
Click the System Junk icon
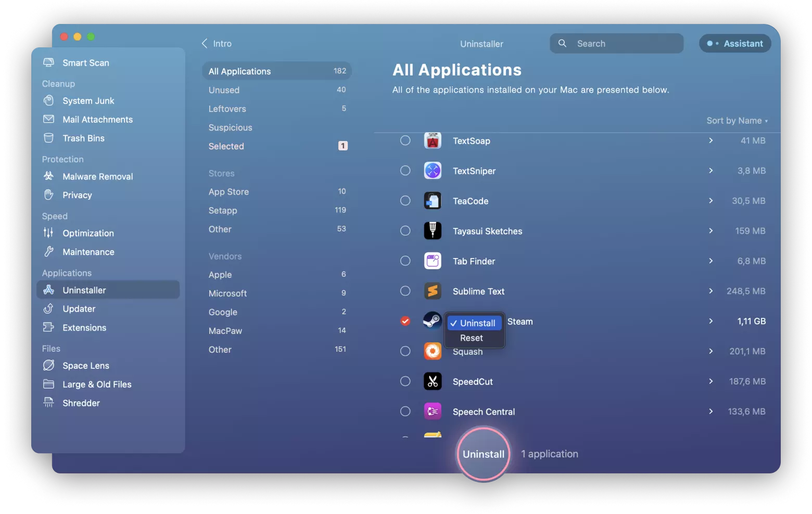tap(48, 100)
